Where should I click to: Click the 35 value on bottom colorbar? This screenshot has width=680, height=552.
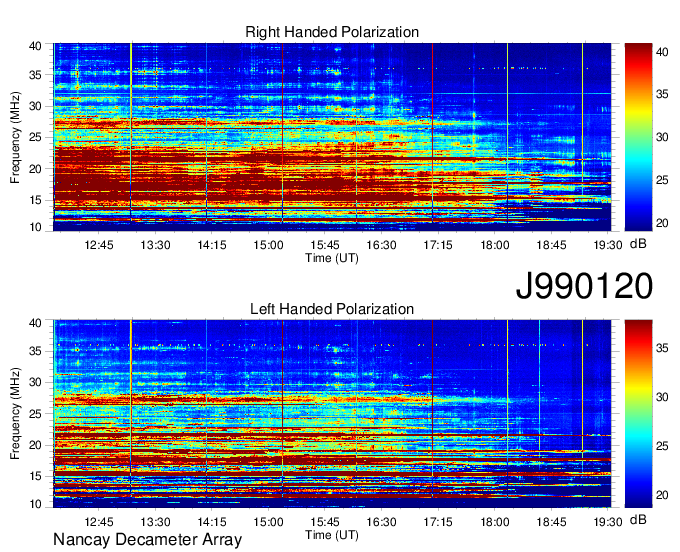tap(662, 348)
